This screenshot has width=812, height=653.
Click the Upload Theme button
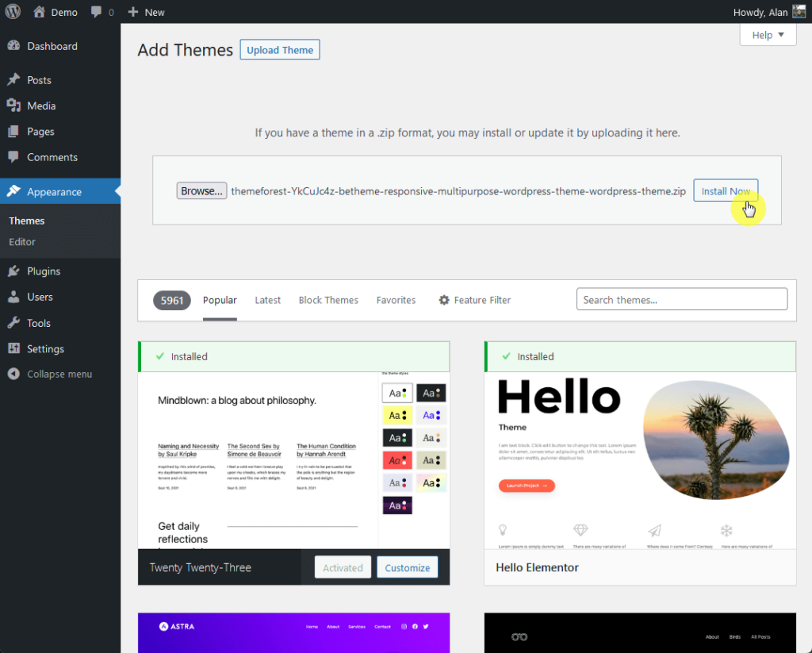coord(280,50)
